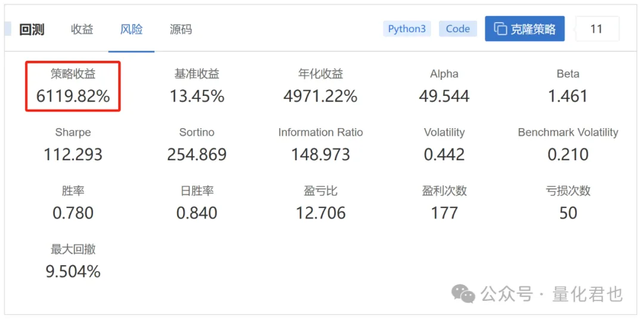Click the 克隆策略 button
Viewport: 644px width, 320px height.
(x=525, y=29)
